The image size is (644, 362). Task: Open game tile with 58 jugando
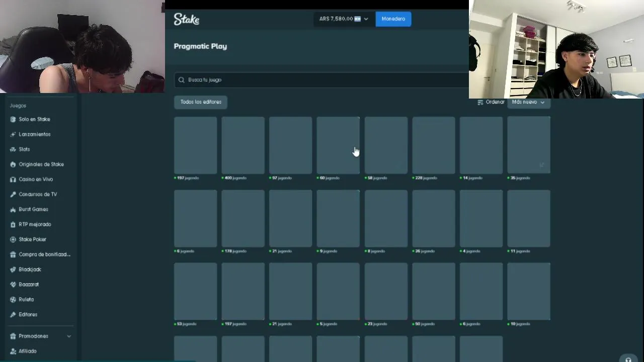(386, 145)
